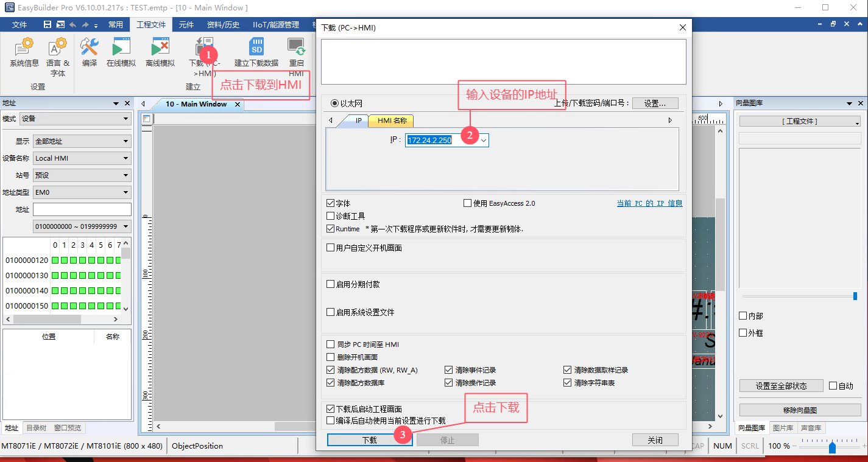Enable 使用 EasyAccess 2.0 checkbox

467,203
